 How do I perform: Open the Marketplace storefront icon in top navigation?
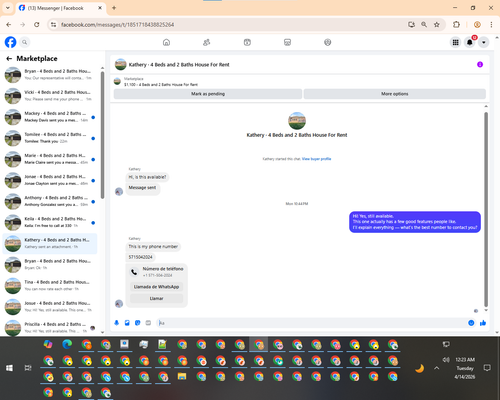(x=287, y=42)
